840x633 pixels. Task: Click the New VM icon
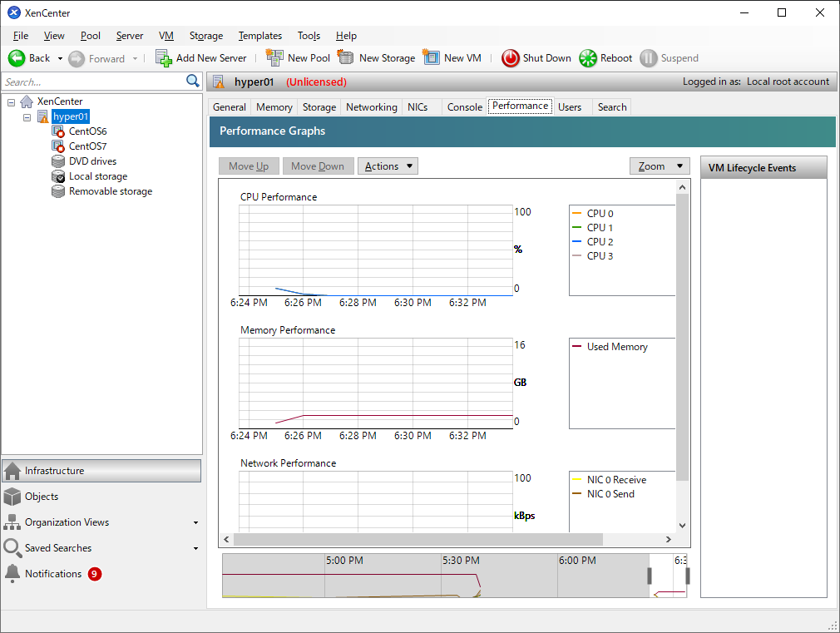tap(431, 57)
